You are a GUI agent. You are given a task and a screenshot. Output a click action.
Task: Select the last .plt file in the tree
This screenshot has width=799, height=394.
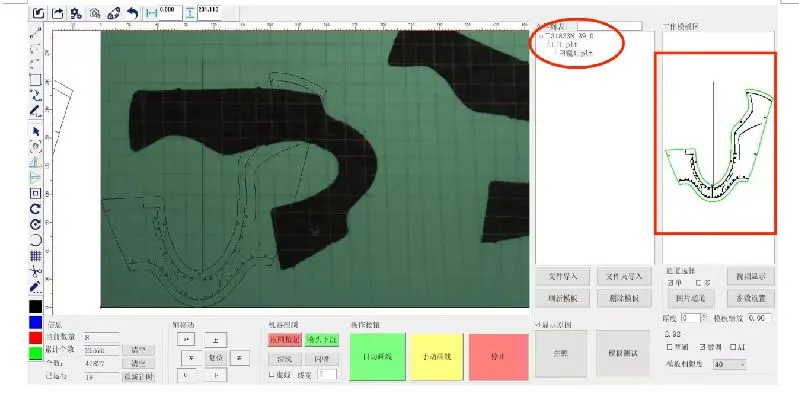(576, 52)
